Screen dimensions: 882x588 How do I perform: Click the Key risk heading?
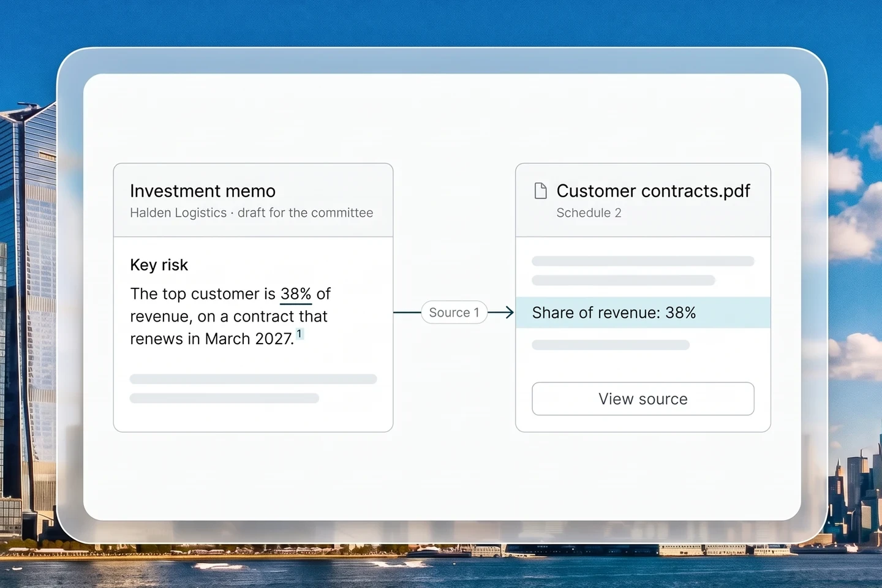[159, 265]
